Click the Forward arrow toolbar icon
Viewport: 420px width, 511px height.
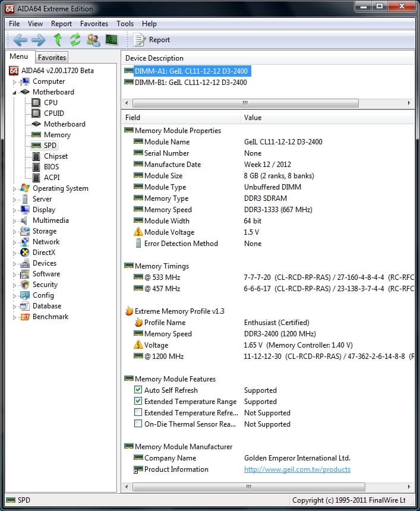[39, 40]
